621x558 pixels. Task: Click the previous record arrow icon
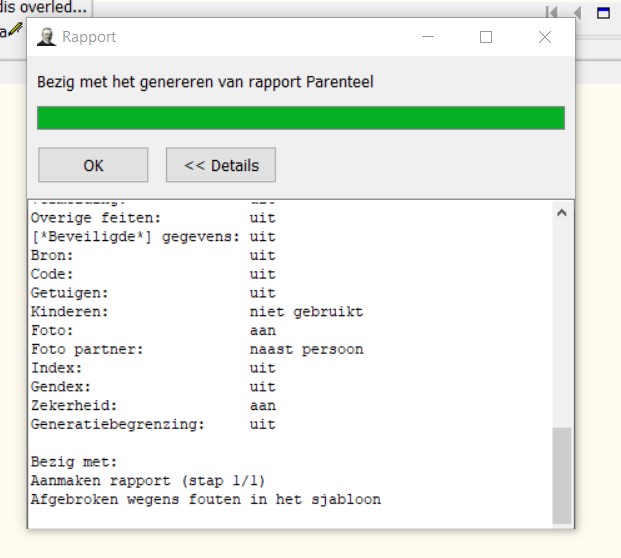pos(577,12)
